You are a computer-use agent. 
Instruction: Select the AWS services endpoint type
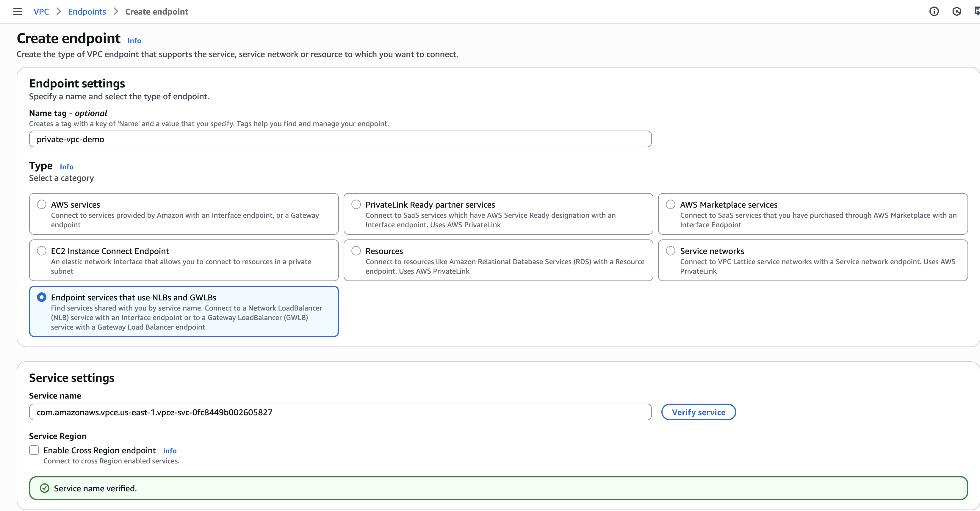click(41, 205)
